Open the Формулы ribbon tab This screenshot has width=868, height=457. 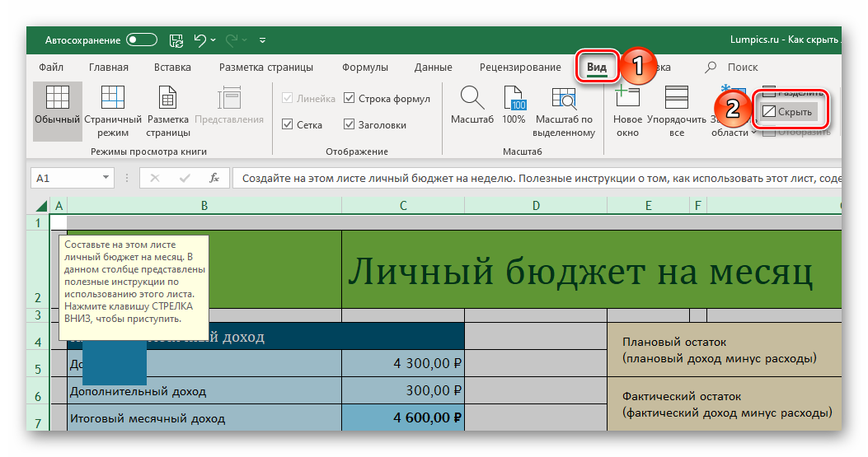[364, 68]
